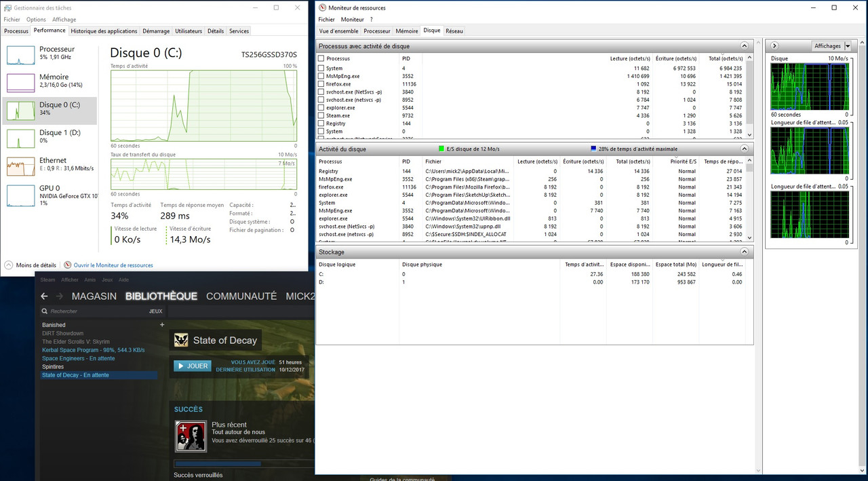Check Registry process checkbox

(321, 123)
